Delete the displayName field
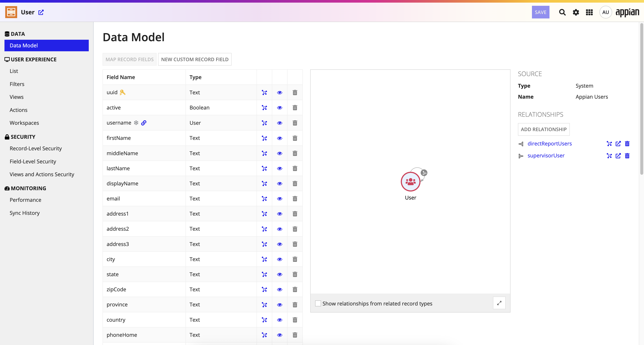The height and width of the screenshot is (345, 644). click(295, 184)
